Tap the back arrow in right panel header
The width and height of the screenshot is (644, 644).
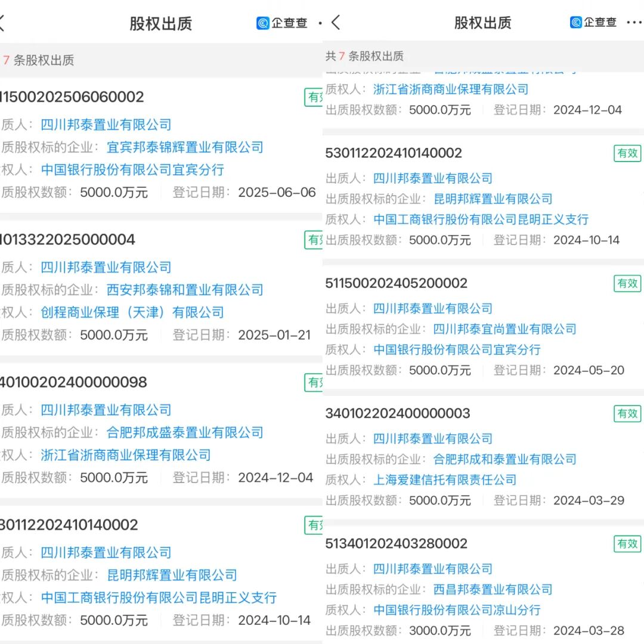(x=336, y=23)
